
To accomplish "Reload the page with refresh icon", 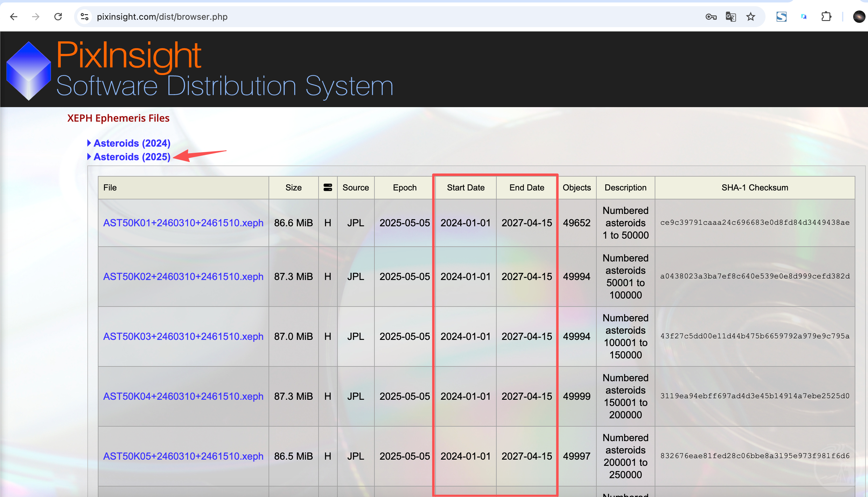I will tap(58, 16).
